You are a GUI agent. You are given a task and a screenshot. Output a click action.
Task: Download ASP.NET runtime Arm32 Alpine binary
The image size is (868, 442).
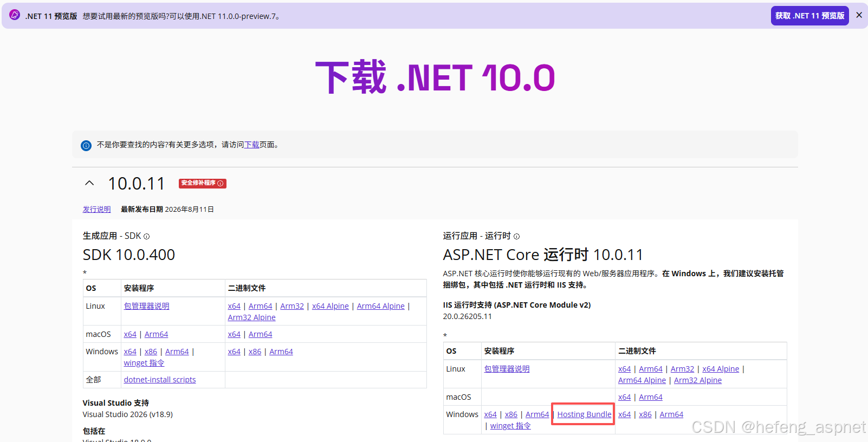point(698,380)
